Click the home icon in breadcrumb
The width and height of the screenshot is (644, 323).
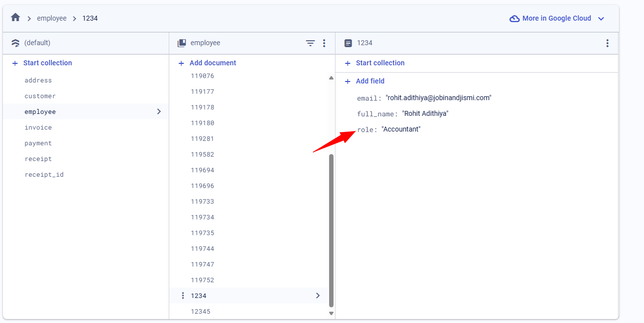point(15,18)
